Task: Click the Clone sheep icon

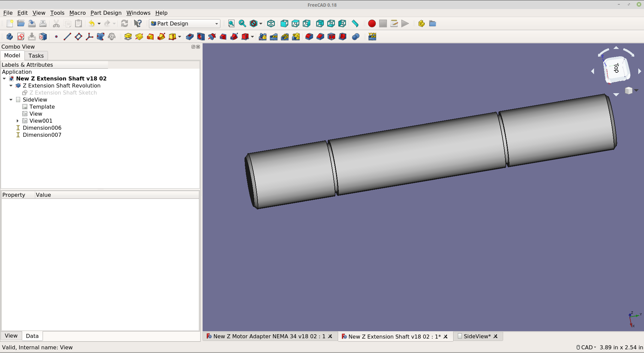Action: click(x=112, y=37)
